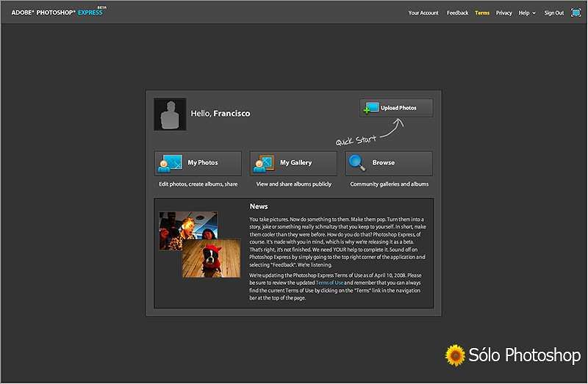Image resolution: width=588 pixels, height=384 pixels.
Task: Open the Feedback link in navigation
Action: click(457, 13)
